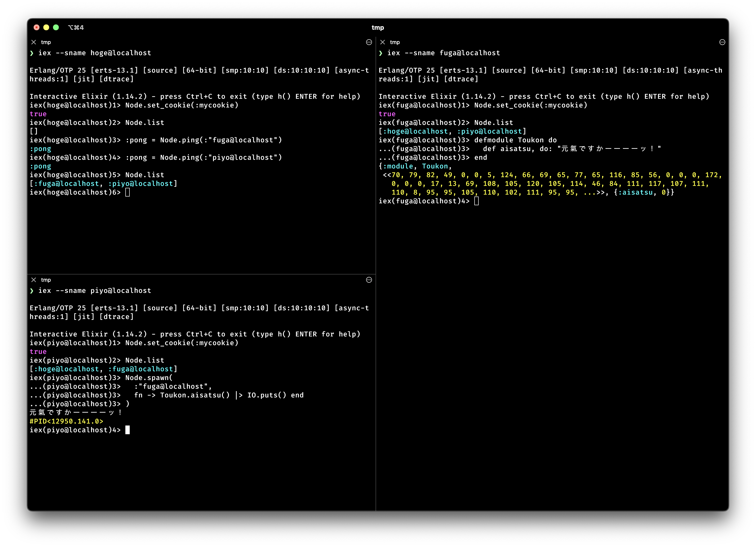
Task: Click horizontal divider above piyo pane
Action: click(200, 274)
